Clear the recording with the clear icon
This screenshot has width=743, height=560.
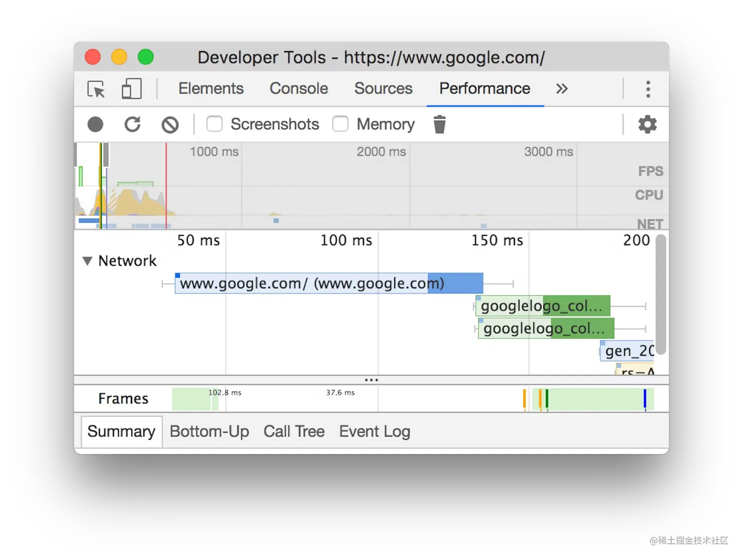[x=170, y=125]
